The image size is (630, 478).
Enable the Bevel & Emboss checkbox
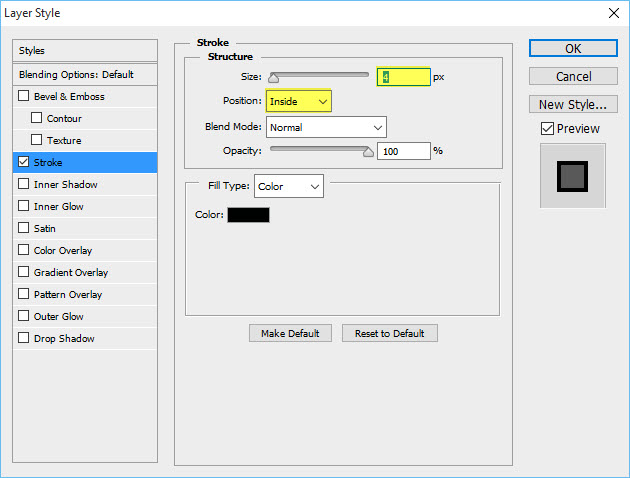(x=24, y=97)
